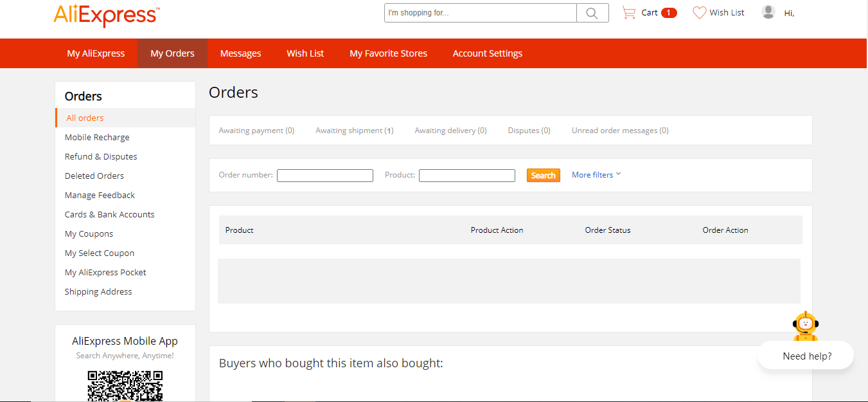Click the orange Search button
This screenshot has width=868, height=402.
[544, 175]
